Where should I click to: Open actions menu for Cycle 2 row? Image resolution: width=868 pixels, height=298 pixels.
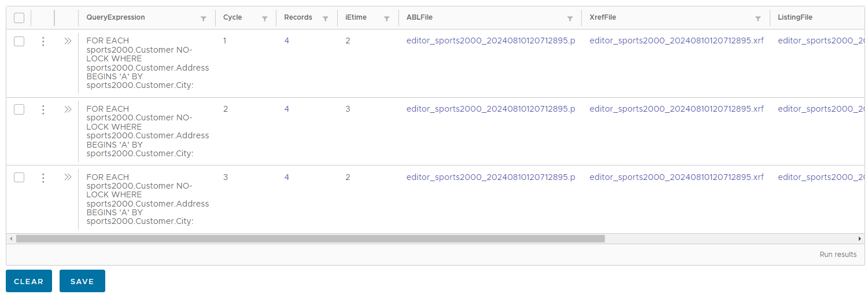point(43,109)
